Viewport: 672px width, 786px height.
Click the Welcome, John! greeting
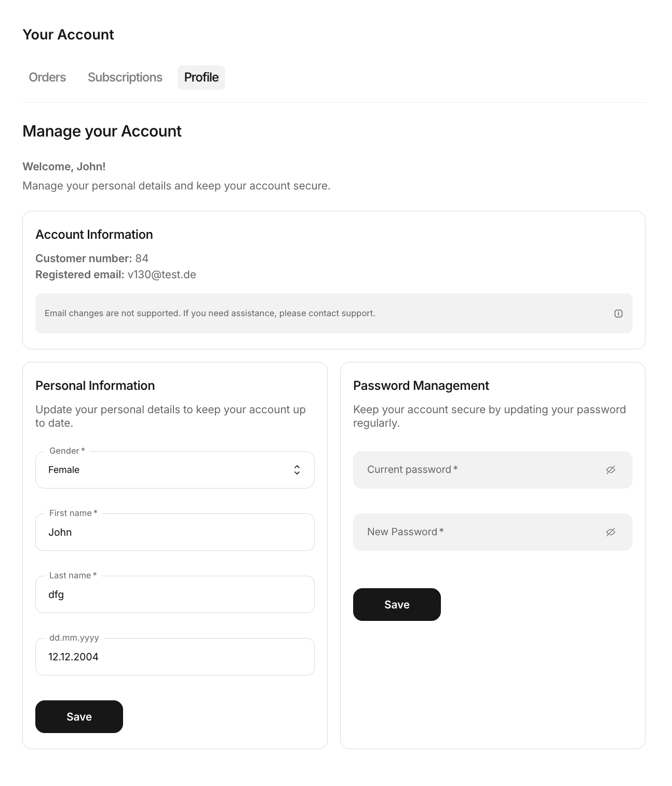[64, 167]
